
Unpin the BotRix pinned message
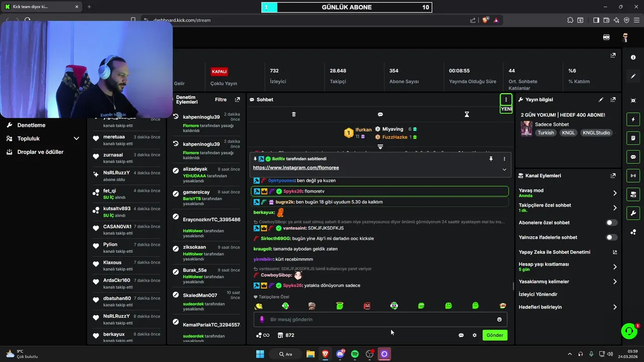491,159
